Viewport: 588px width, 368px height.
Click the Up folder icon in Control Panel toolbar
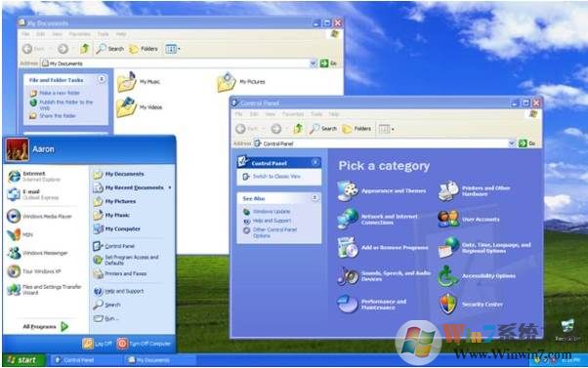tap(298, 129)
